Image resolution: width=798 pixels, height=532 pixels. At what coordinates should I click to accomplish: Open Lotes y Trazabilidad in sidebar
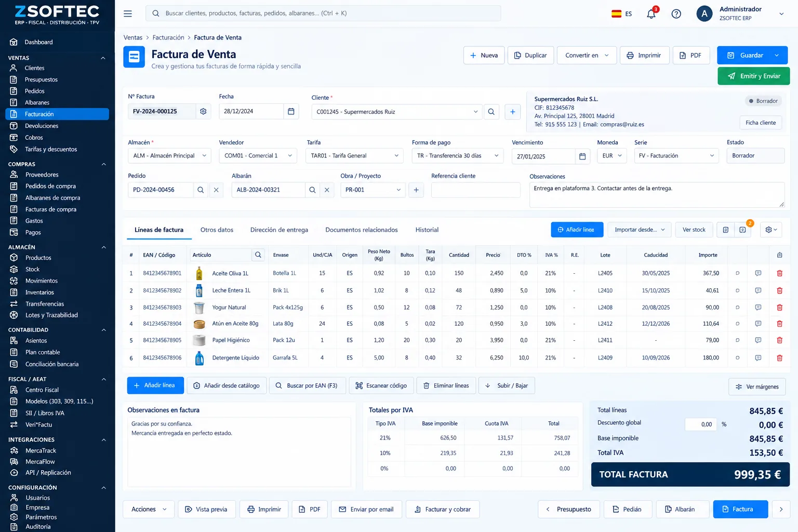tap(51, 315)
